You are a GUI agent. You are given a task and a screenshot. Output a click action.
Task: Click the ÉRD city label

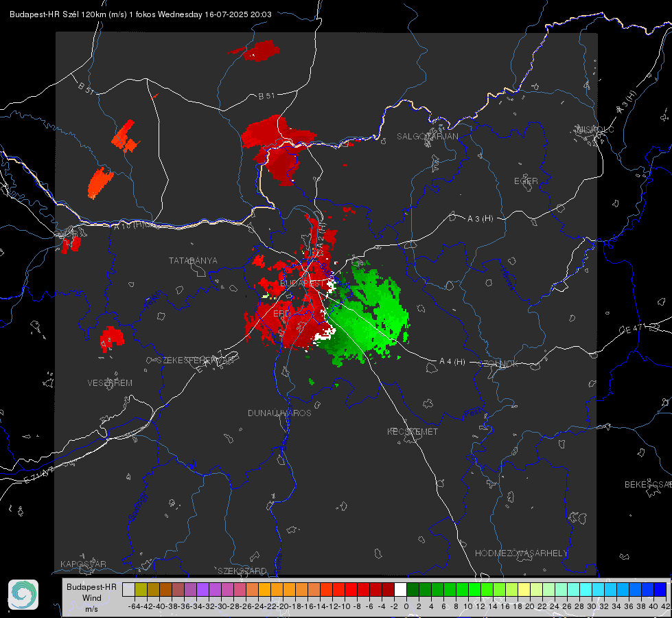(x=281, y=314)
